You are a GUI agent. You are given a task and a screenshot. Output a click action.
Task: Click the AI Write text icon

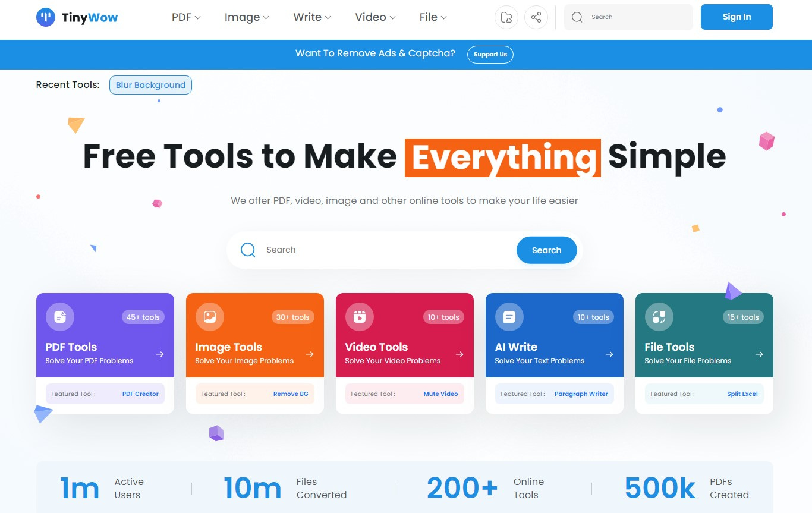point(509,317)
